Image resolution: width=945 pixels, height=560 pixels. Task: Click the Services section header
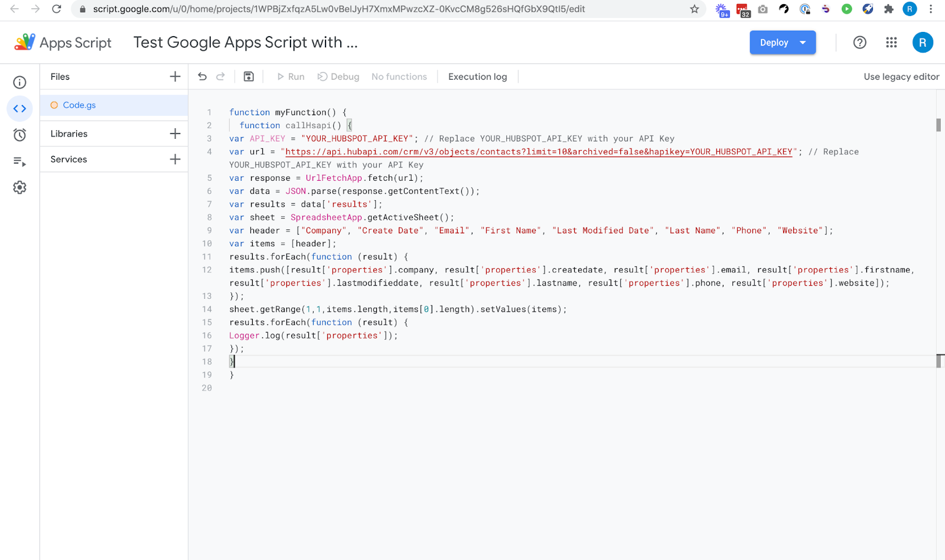(69, 159)
